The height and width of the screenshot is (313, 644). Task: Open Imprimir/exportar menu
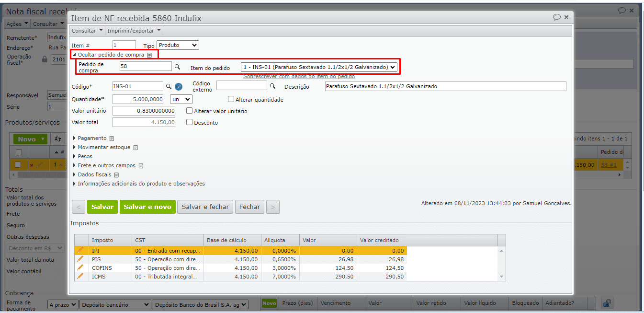[x=134, y=31]
